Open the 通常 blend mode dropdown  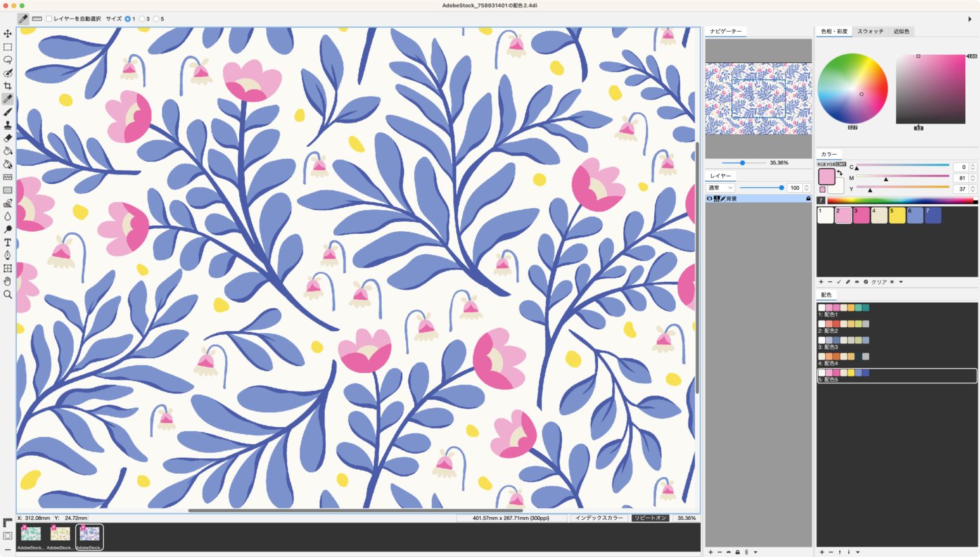720,187
